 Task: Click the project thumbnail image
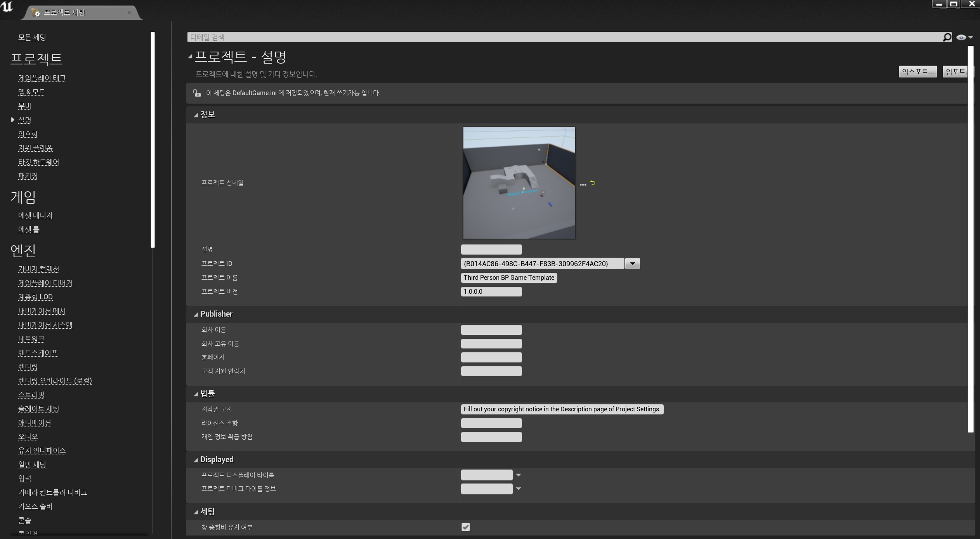coord(519,183)
